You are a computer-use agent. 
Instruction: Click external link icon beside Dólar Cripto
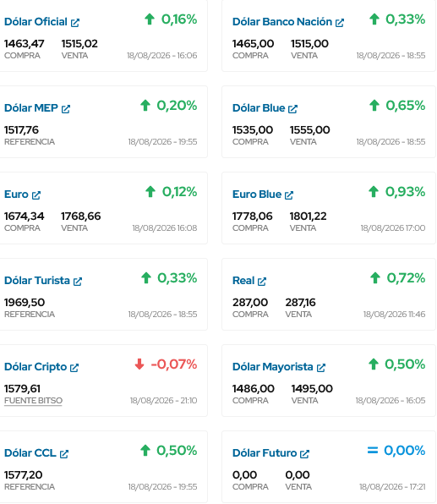pyautogui.click(x=74, y=367)
